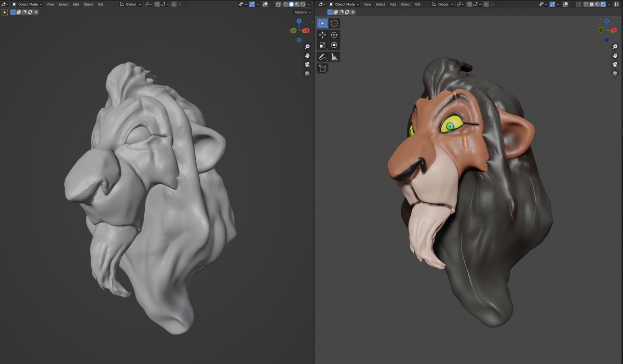Activate the Transform tool in right viewport

point(334,45)
